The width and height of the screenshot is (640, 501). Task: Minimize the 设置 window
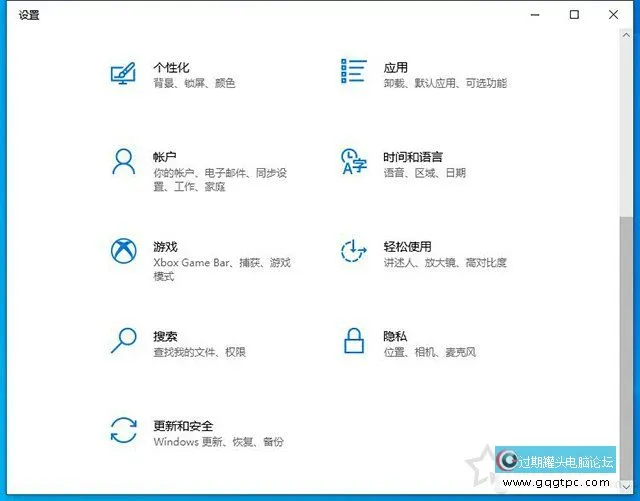535,15
